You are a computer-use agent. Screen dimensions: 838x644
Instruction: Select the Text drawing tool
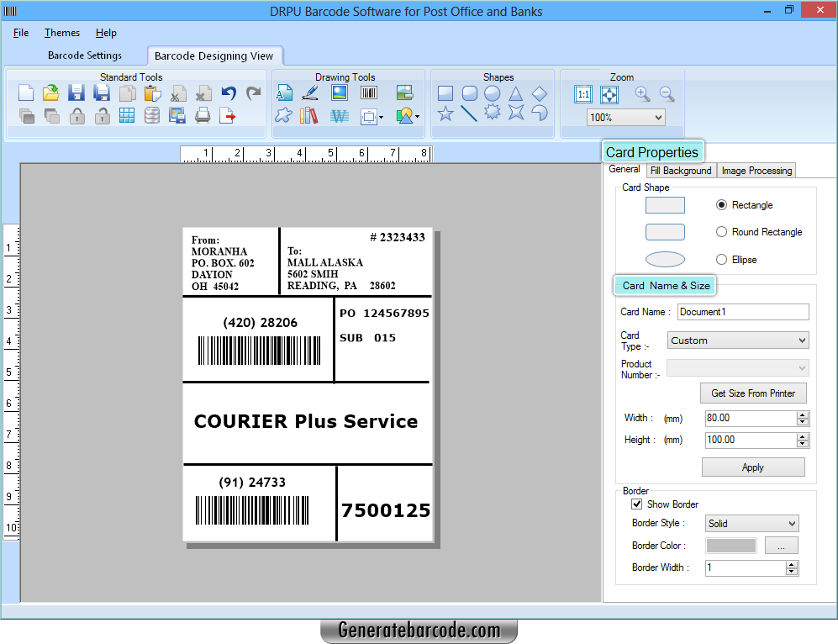point(284,92)
